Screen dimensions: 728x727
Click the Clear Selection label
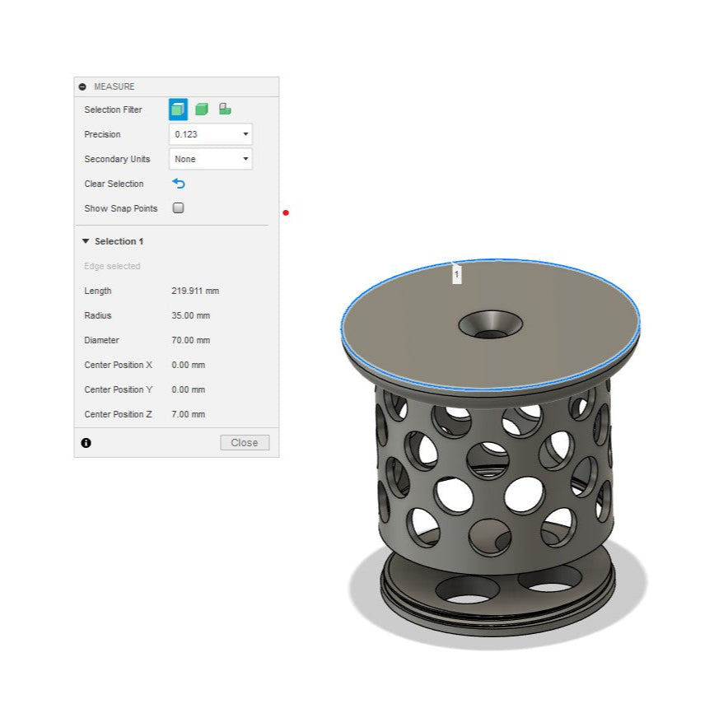pyautogui.click(x=114, y=184)
